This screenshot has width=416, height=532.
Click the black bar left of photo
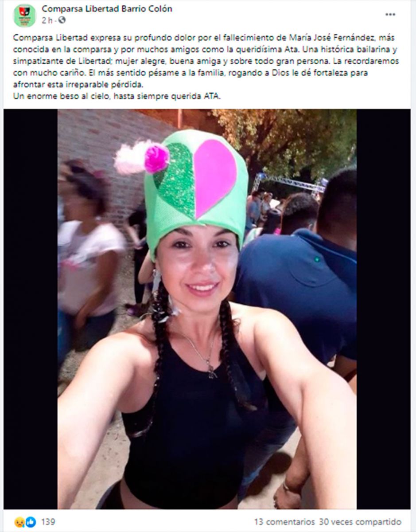[x=31, y=309]
